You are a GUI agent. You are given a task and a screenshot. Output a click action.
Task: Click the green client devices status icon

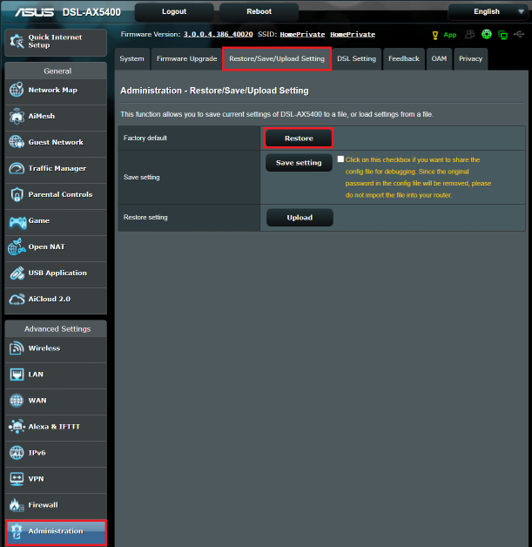[x=503, y=35]
